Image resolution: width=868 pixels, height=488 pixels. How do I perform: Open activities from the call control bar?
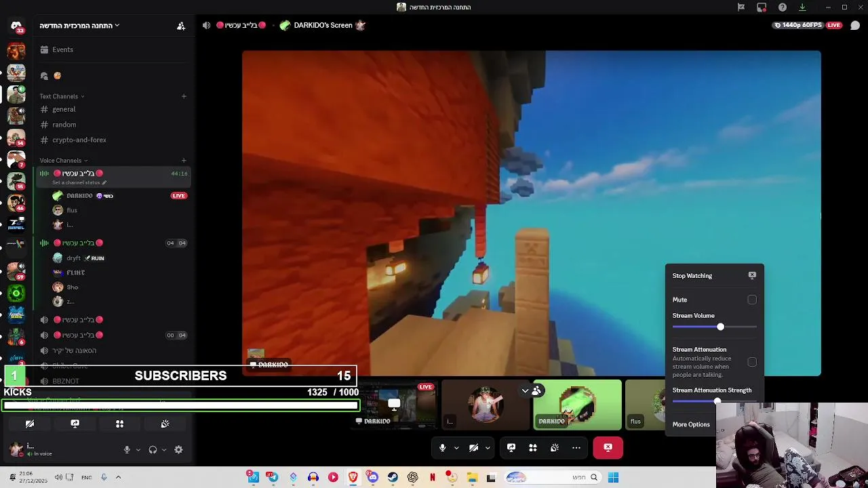pos(533,447)
